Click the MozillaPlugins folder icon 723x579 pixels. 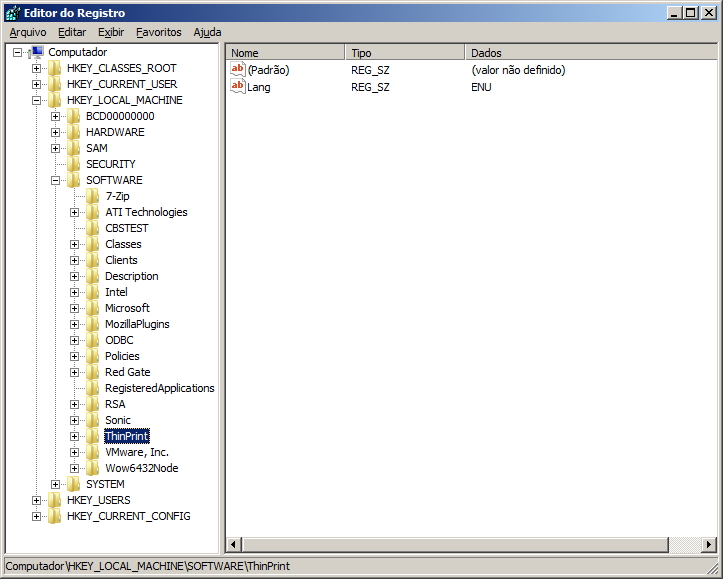92,324
